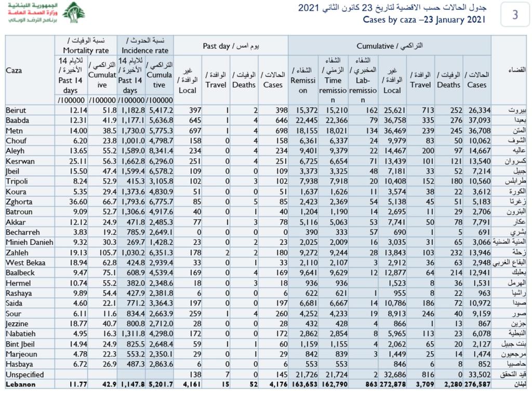532x399 pixels.
Task: Select the 'Sour' row label
Action: coord(13,313)
